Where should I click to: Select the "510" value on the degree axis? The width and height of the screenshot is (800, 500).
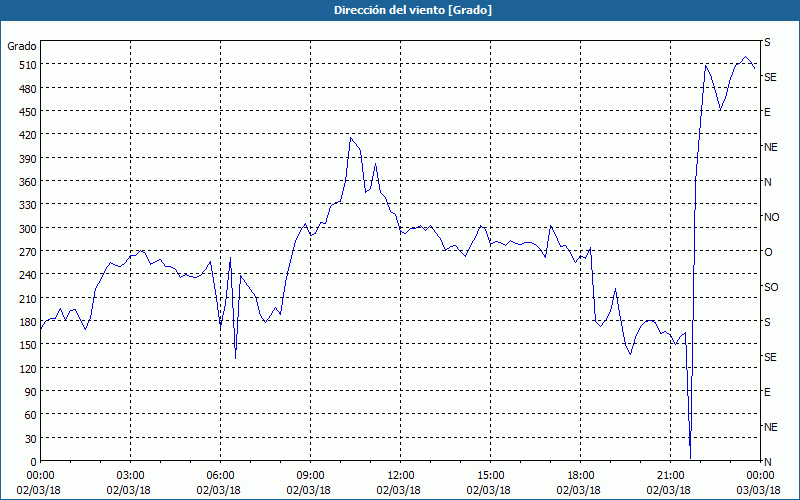[28, 65]
